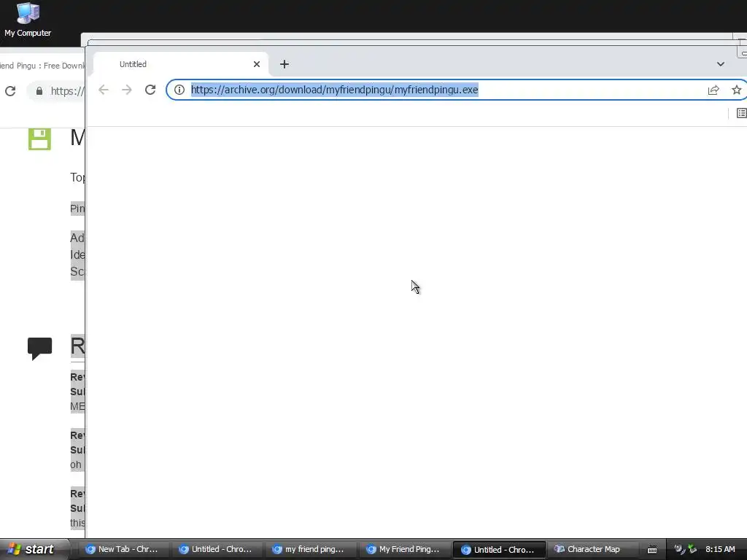Click on-screen keyboard tray icon
The width and height of the screenshot is (747, 560).
click(x=652, y=550)
